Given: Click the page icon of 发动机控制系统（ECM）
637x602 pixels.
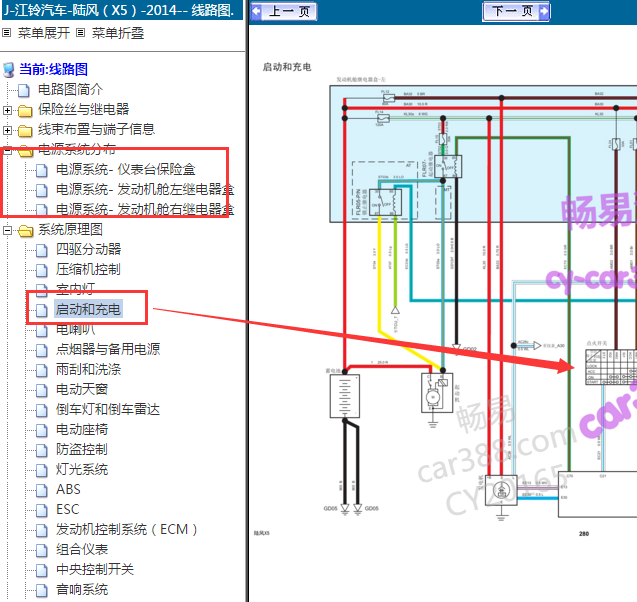Looking at the screenshot, I should coord(41,531).
